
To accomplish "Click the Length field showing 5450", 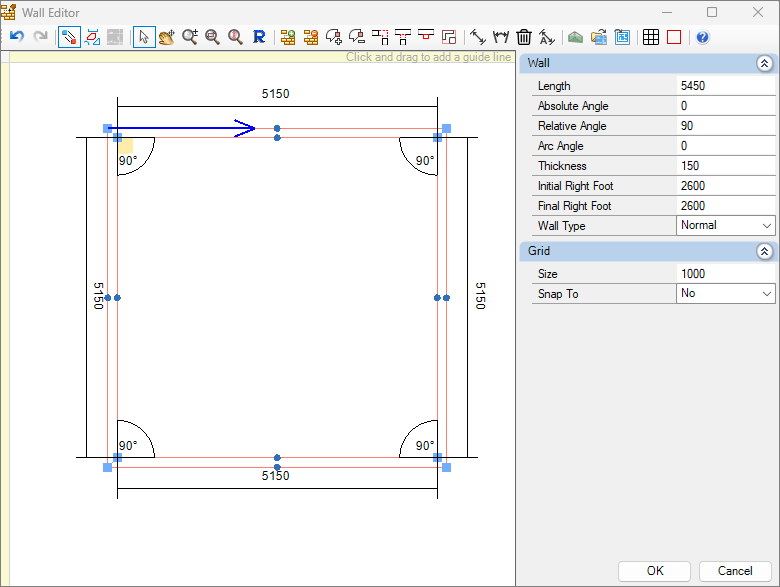I will (x=725, y=86).
